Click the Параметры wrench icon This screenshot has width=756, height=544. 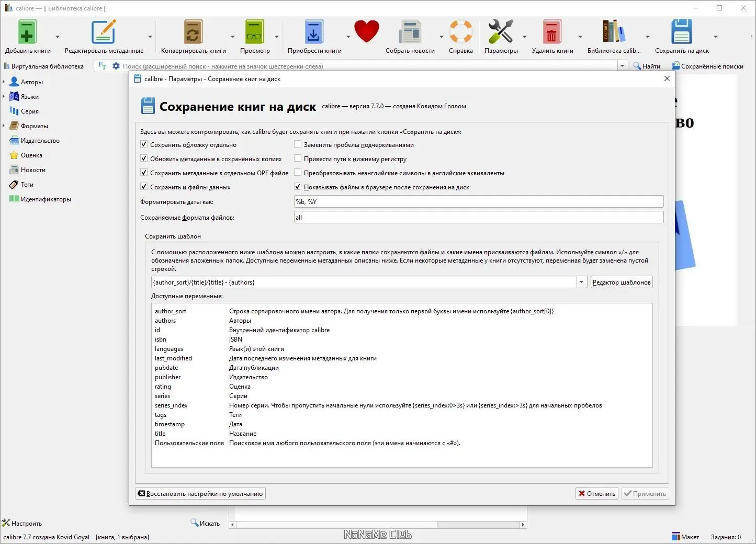(x=501, y=32)
